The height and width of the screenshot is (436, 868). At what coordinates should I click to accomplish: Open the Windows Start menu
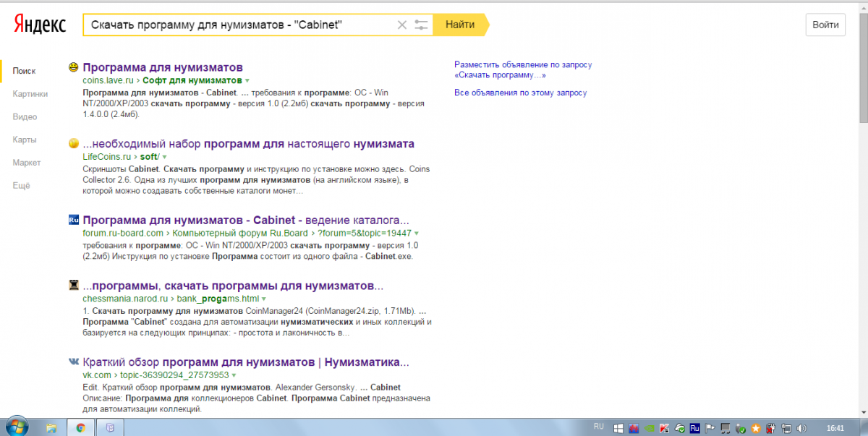coord(16,427)
